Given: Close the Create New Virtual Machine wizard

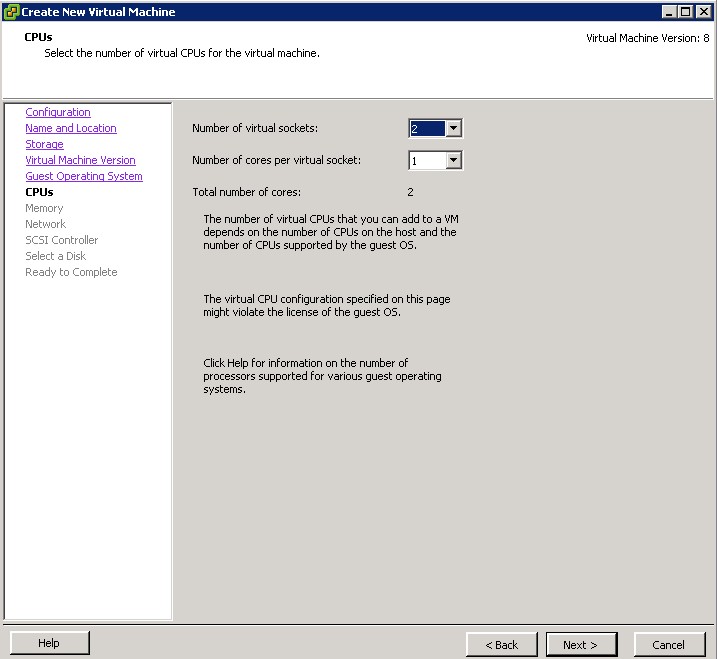Looking at the screenshot, I should (x=702, y=12).
